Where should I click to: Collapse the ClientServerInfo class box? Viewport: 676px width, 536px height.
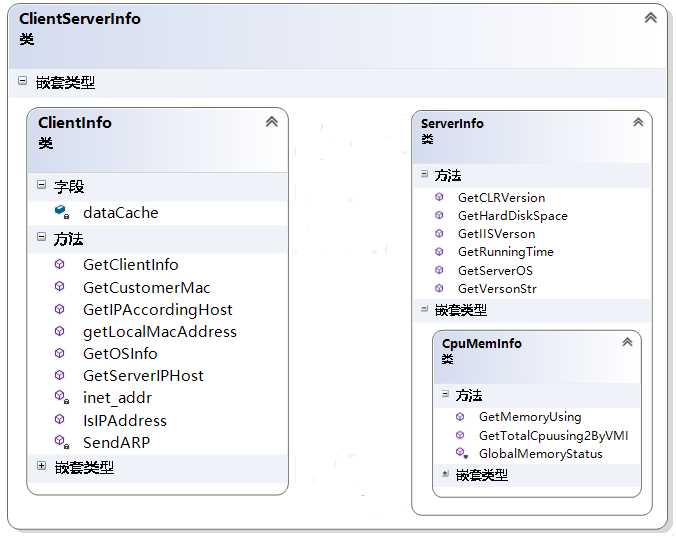point(650,18)
